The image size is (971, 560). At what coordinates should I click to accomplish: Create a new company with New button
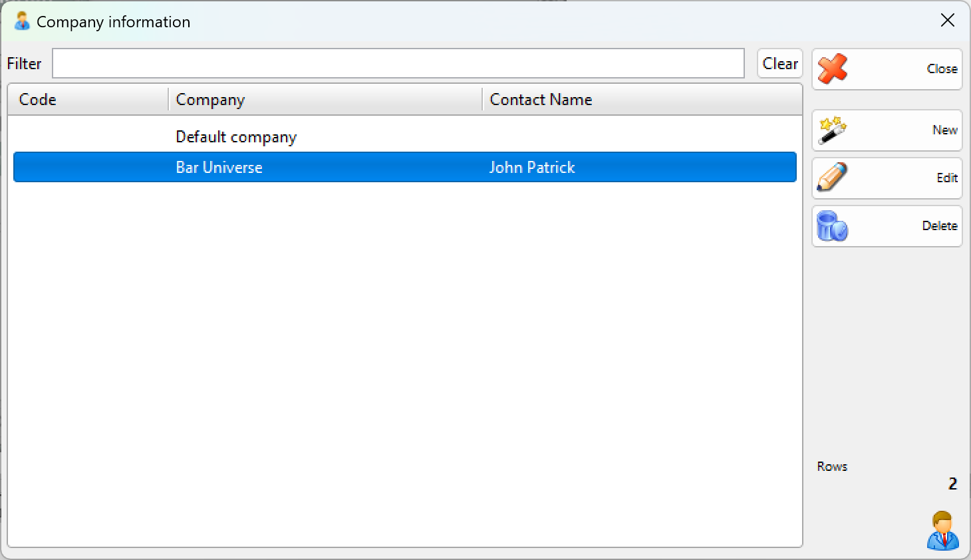tap(887, 130)
